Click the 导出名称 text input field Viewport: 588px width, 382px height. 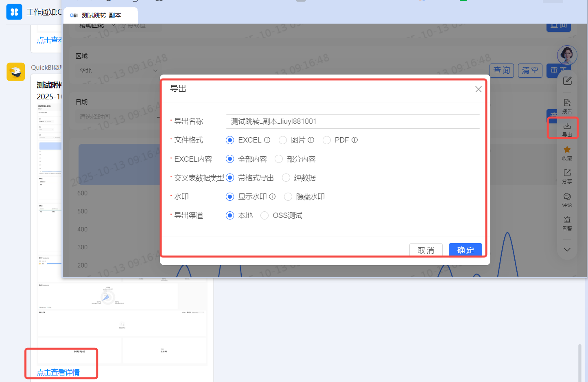[352, 121]
